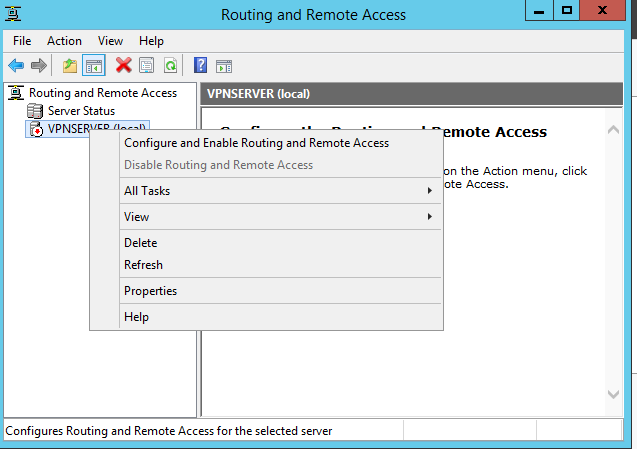Open the blue Help question mark icon
Screen dimensions: 637x449
pos(200,65)
